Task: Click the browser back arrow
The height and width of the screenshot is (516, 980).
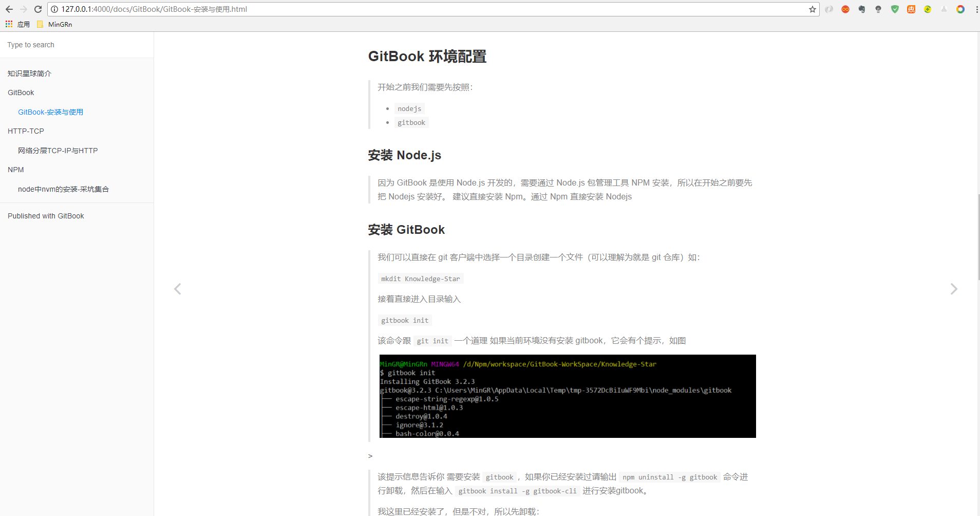Action: click(9, 9)
